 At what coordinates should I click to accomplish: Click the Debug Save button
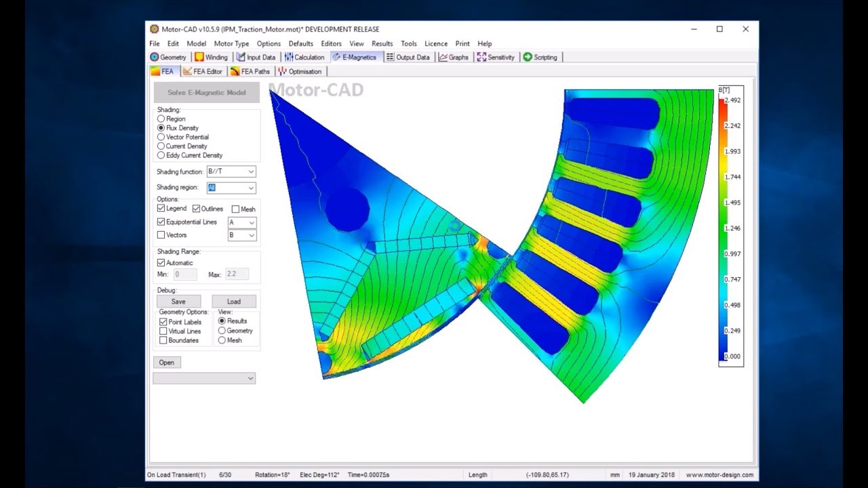[x=178, y=302]
